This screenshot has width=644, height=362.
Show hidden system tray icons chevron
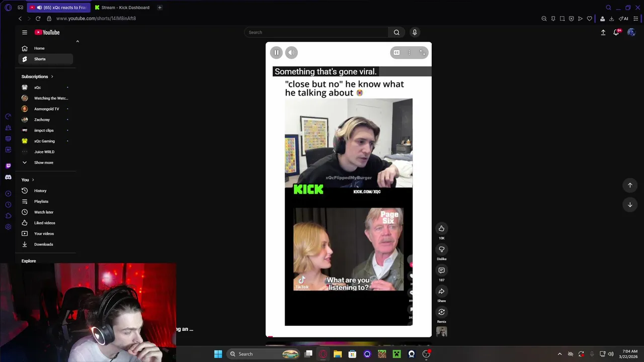click(559, 354)
